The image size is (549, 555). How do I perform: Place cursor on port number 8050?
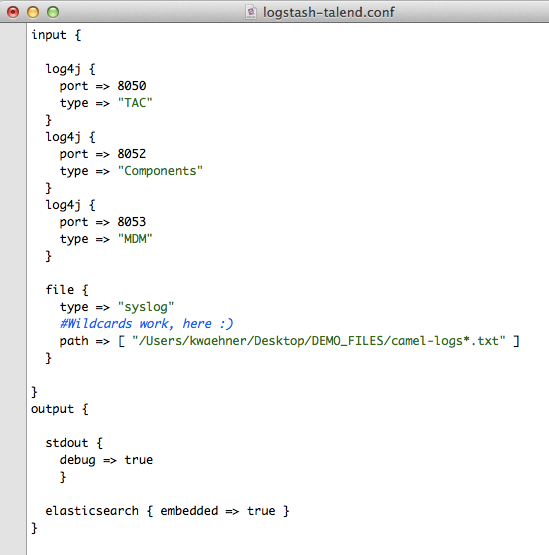[132, 86]
